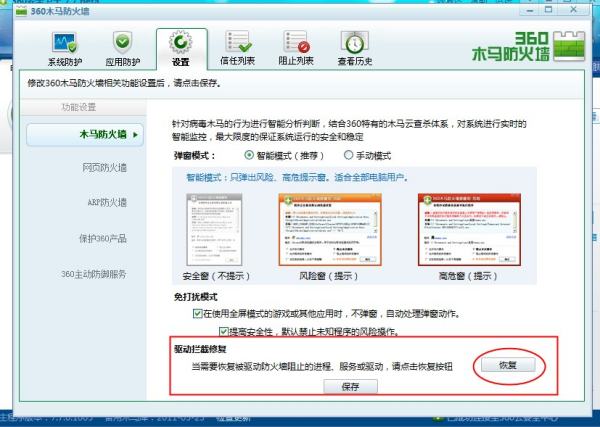Click the 弹窗模式 label
600x427 pixels.
point(195,156)
